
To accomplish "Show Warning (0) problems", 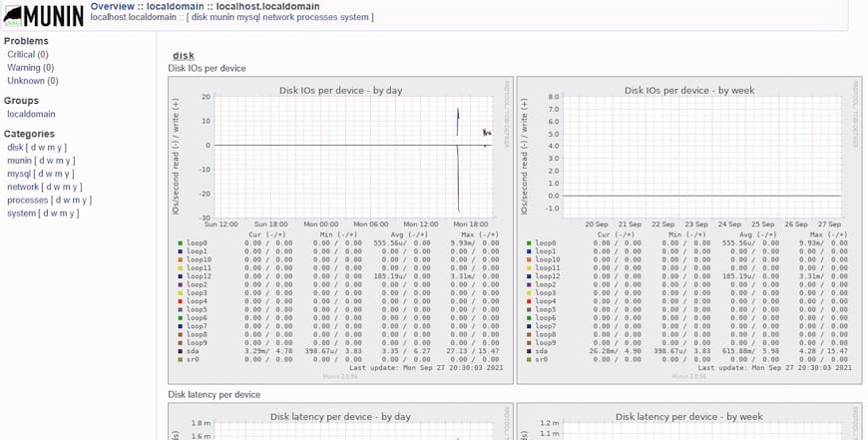I will click(x=31, y=68).
